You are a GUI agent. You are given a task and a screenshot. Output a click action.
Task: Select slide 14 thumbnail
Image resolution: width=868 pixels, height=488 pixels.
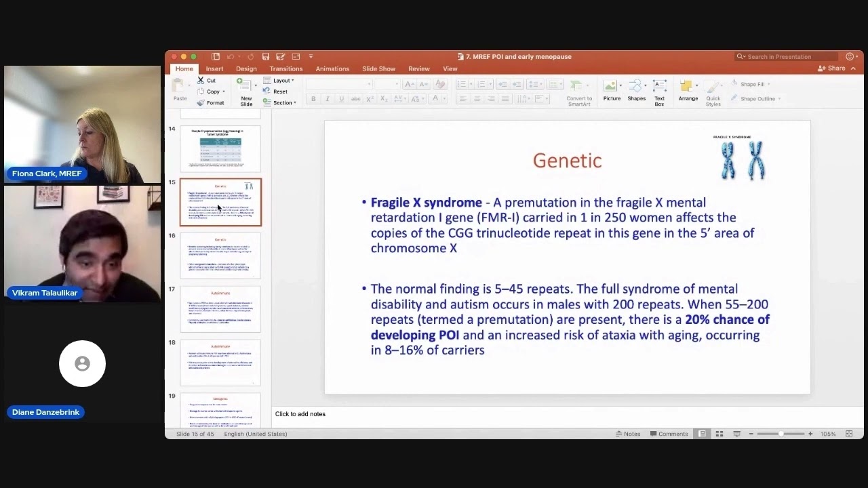(x=220, y=148)
